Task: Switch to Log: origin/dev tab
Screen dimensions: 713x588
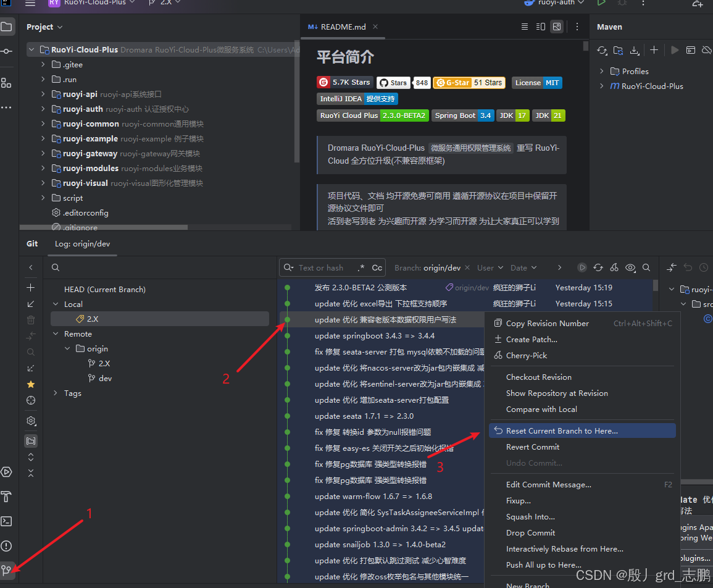Action: tap(82, 244)
